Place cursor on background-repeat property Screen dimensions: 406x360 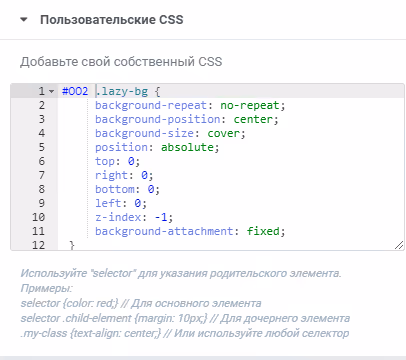[151, 105]
